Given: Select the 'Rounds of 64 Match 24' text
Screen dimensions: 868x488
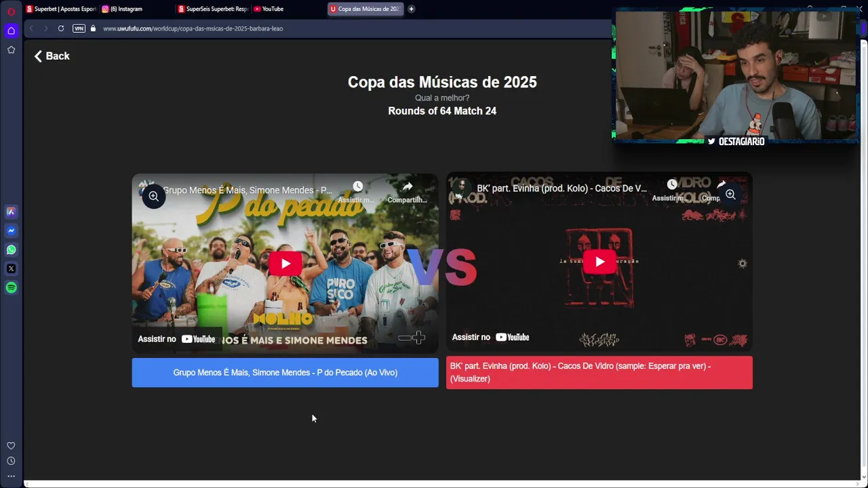Looking at the screenshot, I should click(442, 111).
